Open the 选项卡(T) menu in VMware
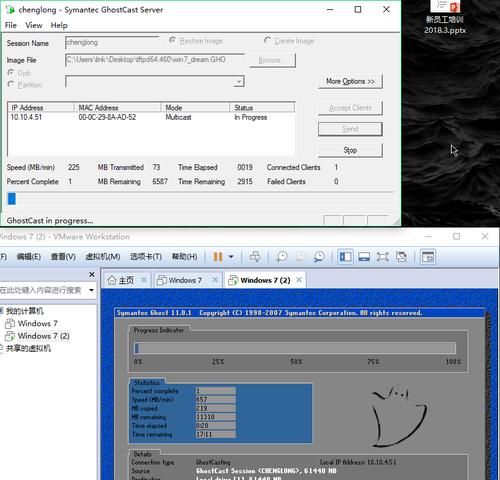This screenshot has width=500, height=480. 146,257
